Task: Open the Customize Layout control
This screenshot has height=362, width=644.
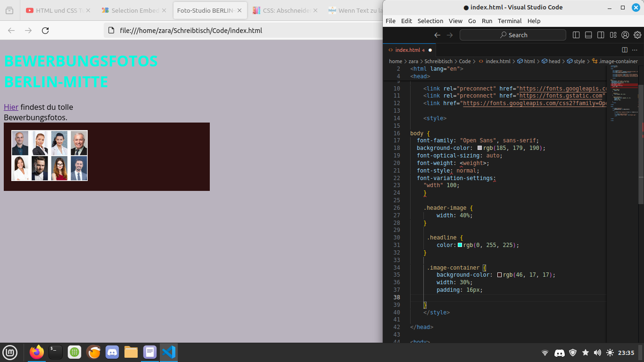Action: click(613, 35)
